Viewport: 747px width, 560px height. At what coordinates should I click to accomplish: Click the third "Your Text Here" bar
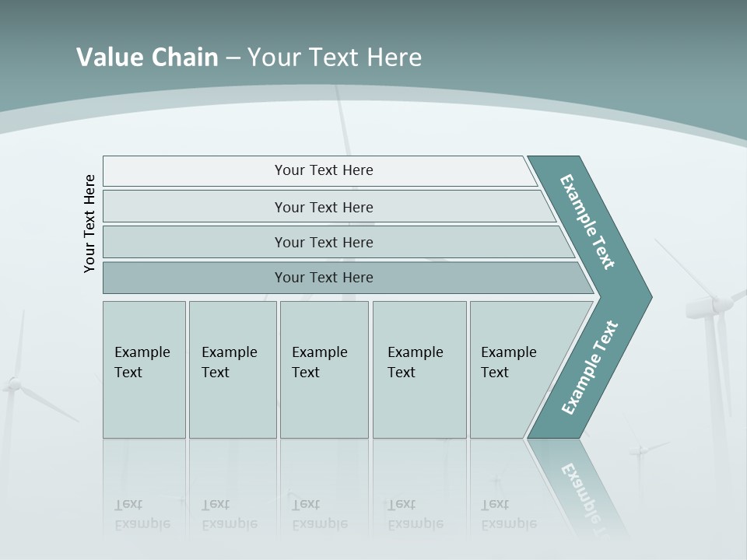pos(323,242)
